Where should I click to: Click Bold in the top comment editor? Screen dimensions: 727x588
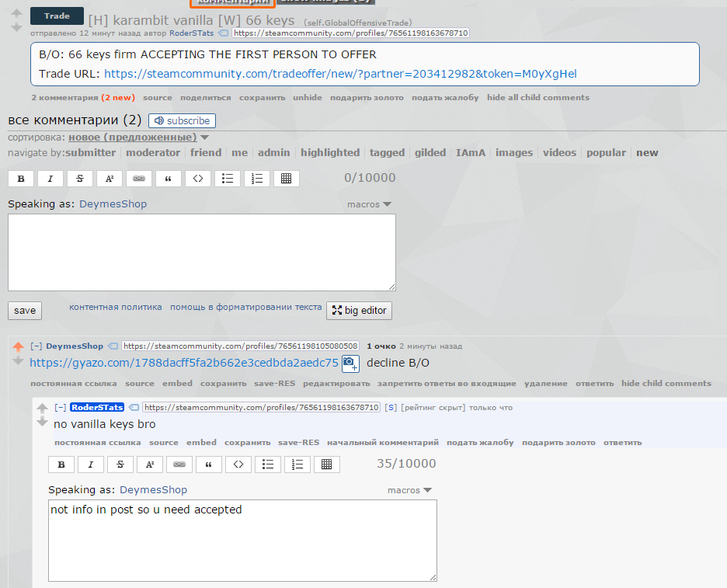21,179
